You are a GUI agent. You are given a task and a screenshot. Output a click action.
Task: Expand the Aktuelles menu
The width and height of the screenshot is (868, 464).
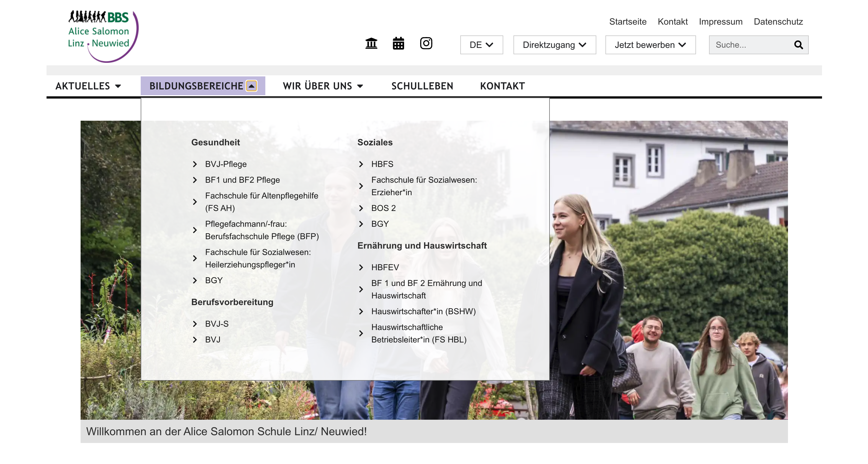(88, 86)
